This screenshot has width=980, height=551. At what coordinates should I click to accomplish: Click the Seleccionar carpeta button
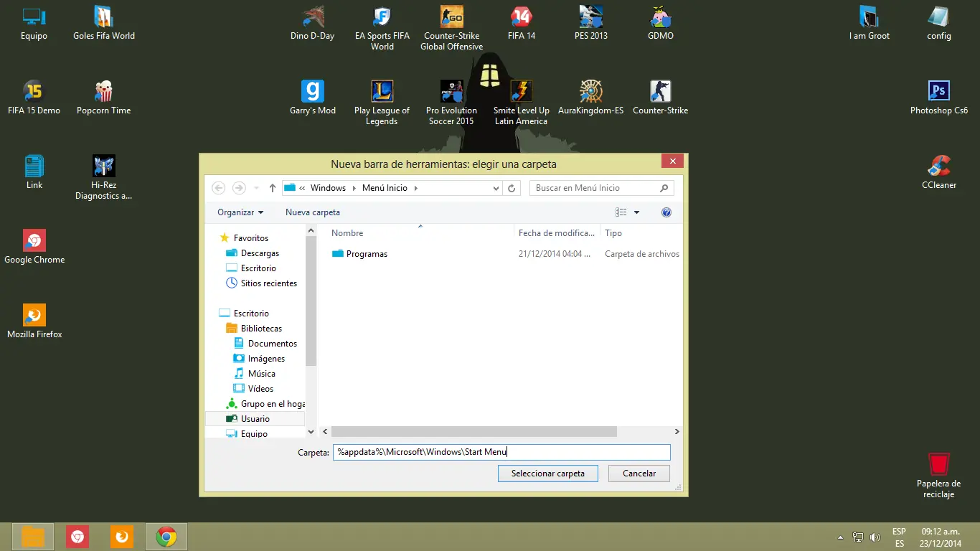tap(548, 474)
